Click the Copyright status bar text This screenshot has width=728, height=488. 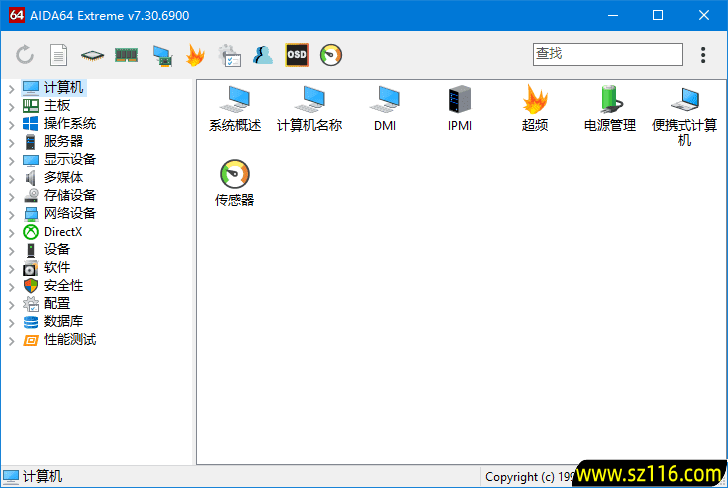(529, 477)
